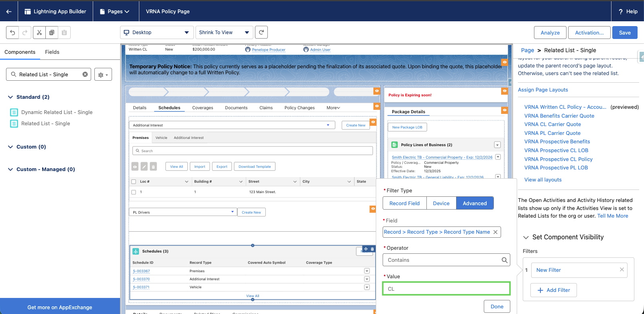Open the Policy Lines of Business actions menu
Image resolution: width=644 pixels, height=314 pixels.
pos(497,145)
